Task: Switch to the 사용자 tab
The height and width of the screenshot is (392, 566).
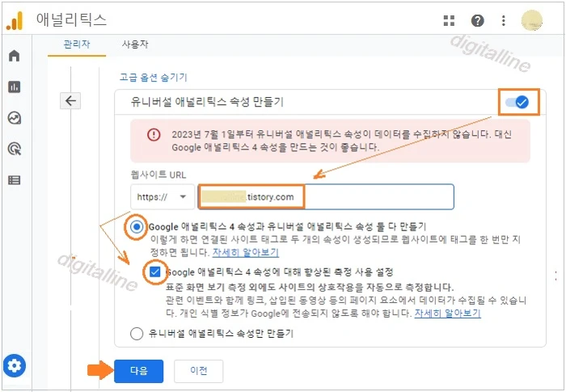Action: [135, 44]
